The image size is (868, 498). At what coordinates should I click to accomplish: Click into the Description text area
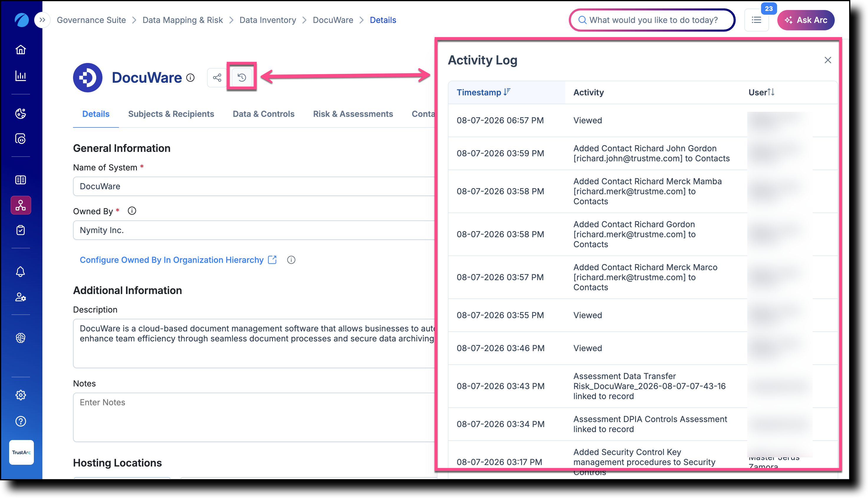[254, 343]
